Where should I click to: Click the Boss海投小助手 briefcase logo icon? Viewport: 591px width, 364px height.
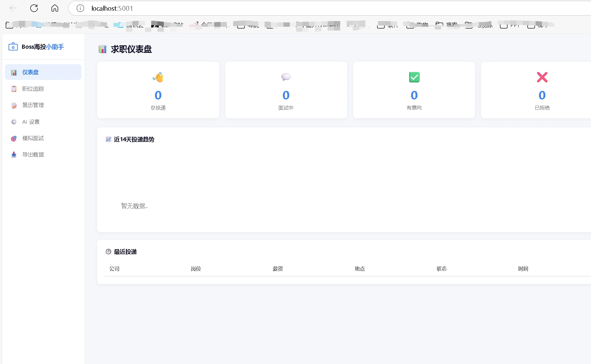point(13,47)
